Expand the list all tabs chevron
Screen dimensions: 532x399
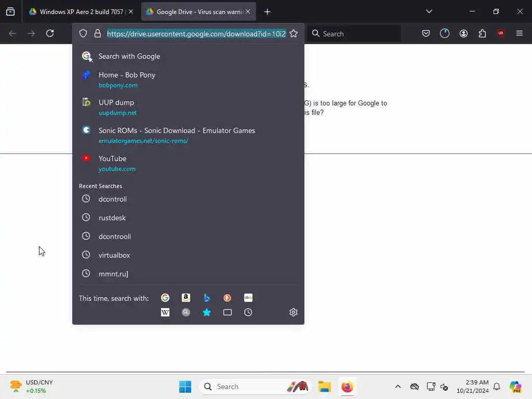429,11
